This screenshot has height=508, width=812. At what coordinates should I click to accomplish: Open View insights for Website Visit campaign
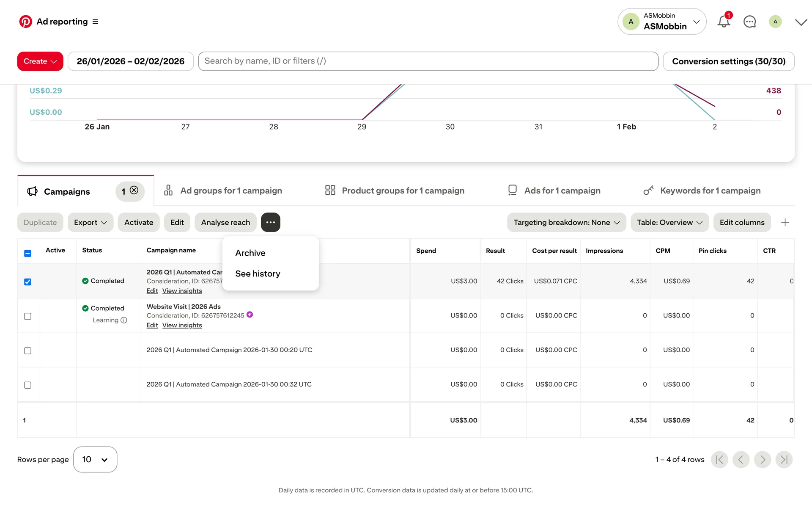click(x=182, y=326)
